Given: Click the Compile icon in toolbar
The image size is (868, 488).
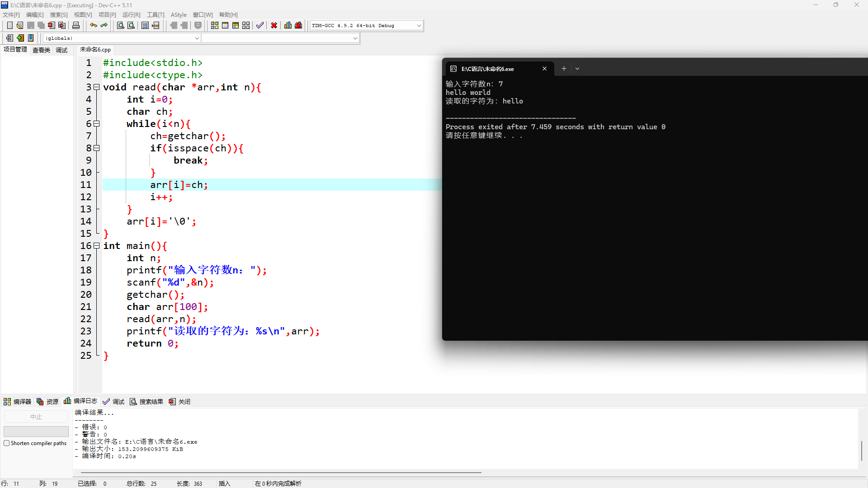Looking at the screenshot, I should click(215, 25).
